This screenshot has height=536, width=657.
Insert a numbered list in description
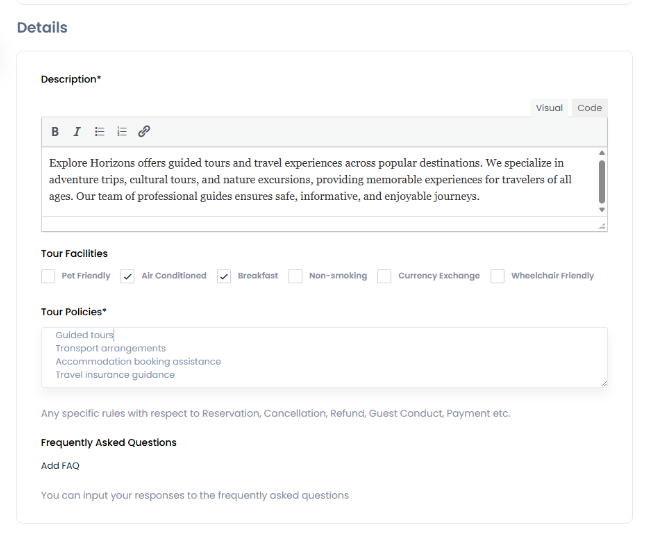[x=122, y=132]
